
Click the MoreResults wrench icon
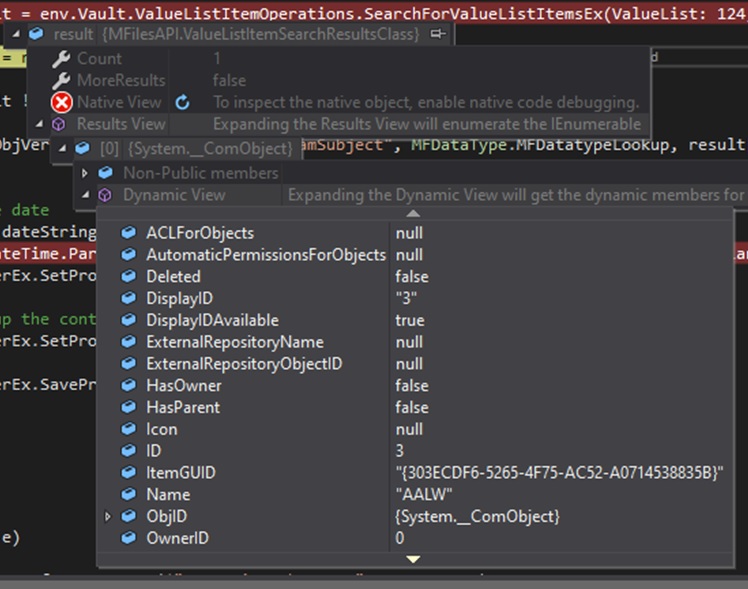[62, 81]
